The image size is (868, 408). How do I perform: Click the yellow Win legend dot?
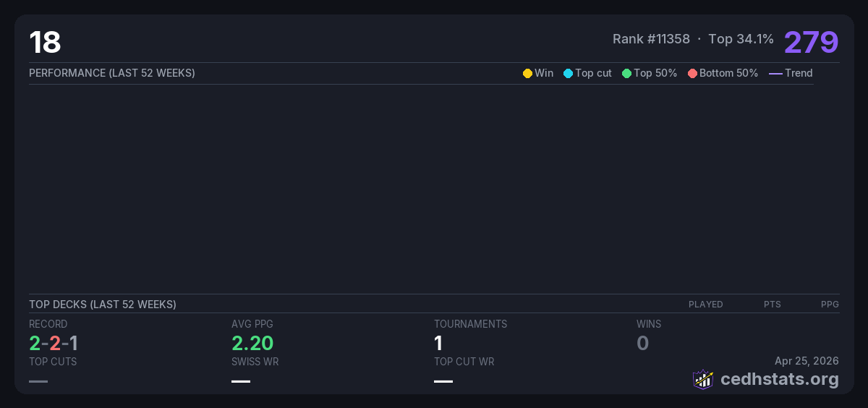pyautogui.click(x=527, y=73)
